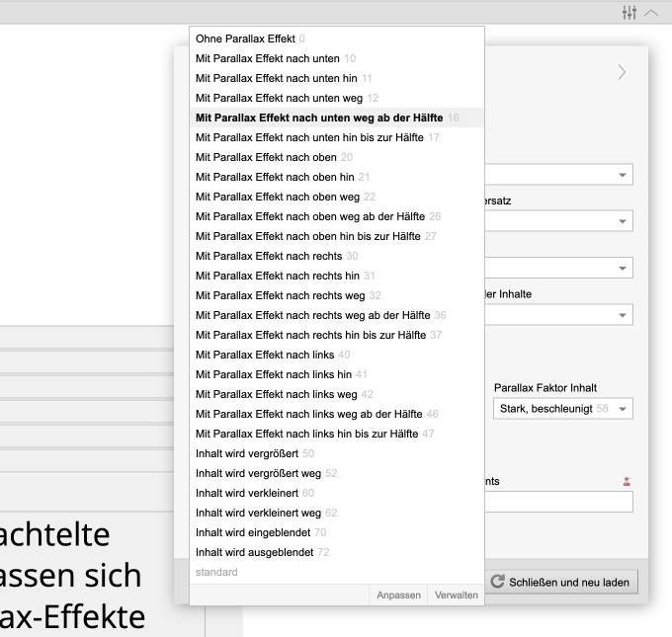Select 'nach links weg ab der Hälfte' 46

[x=337, y=414]
